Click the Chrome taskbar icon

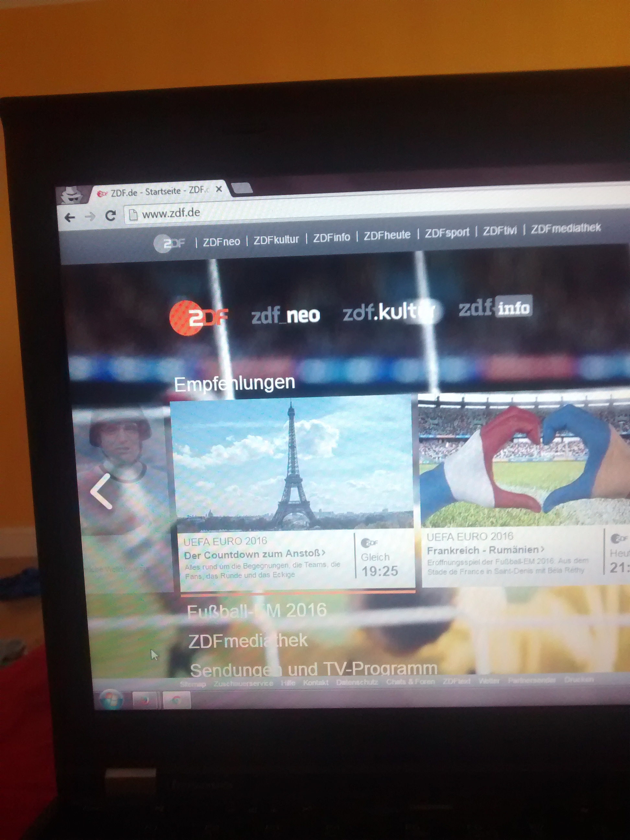[176, 700]
